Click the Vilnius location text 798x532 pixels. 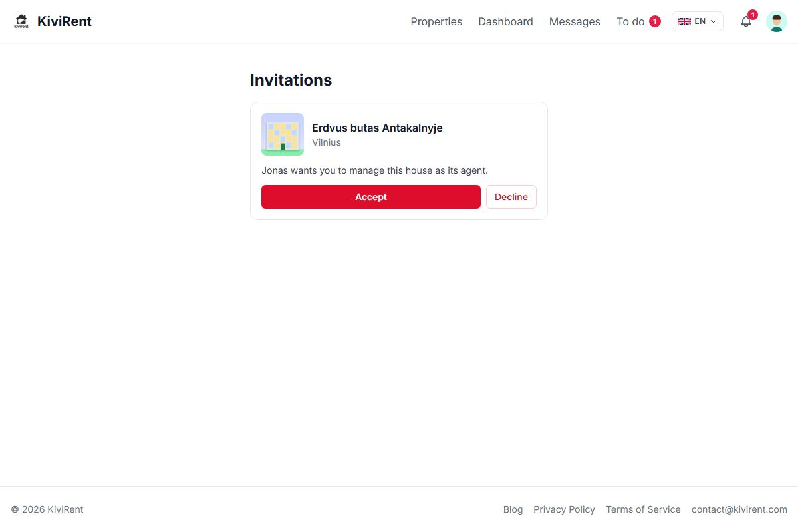tap(327, 142)
